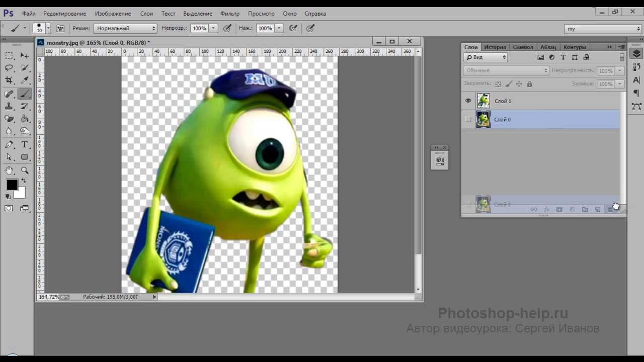Switch to the История tab

click(495, 47)
